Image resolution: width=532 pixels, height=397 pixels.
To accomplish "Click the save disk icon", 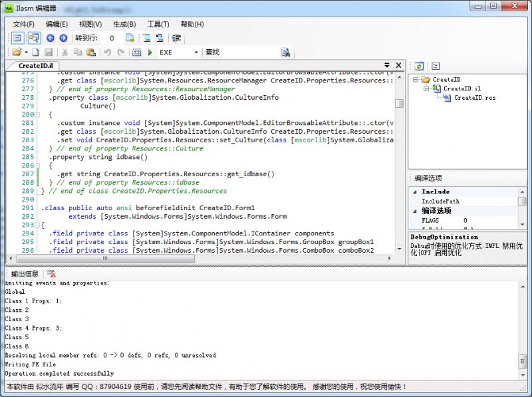I will pyautogui.click(x=49, y=53).
